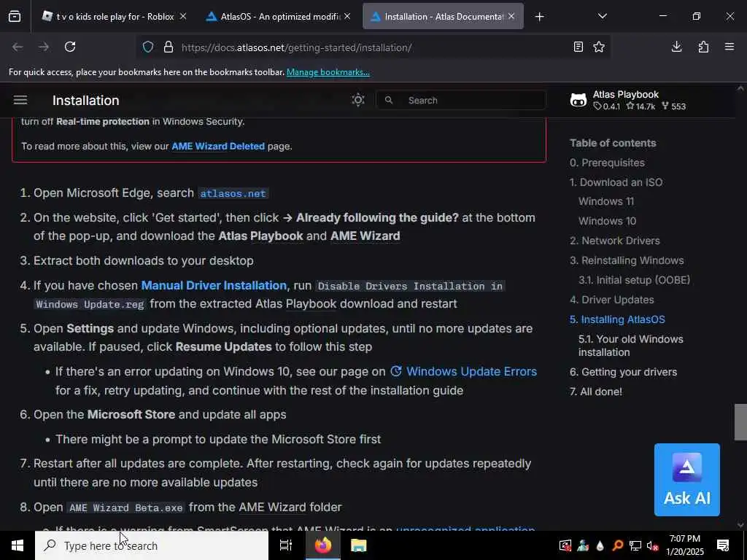Click the atlasos.net code text

click(x=233, y=193)
